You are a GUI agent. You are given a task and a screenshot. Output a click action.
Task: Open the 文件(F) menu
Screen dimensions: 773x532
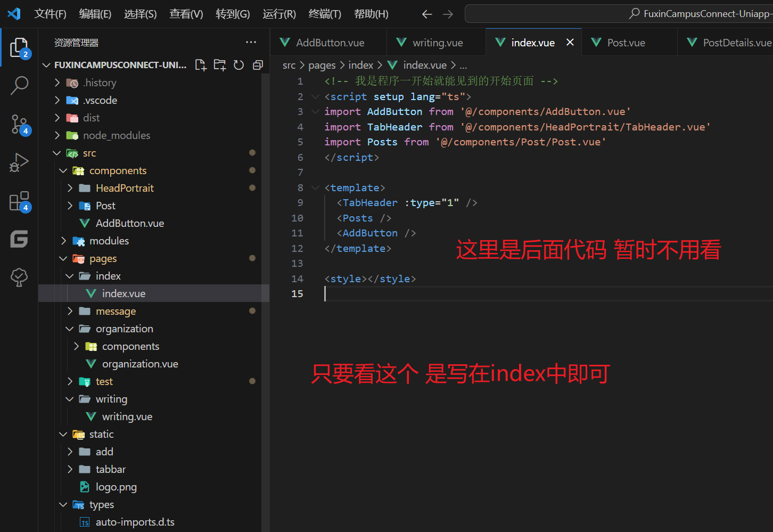pyautogui.click(x=50, y=14)
